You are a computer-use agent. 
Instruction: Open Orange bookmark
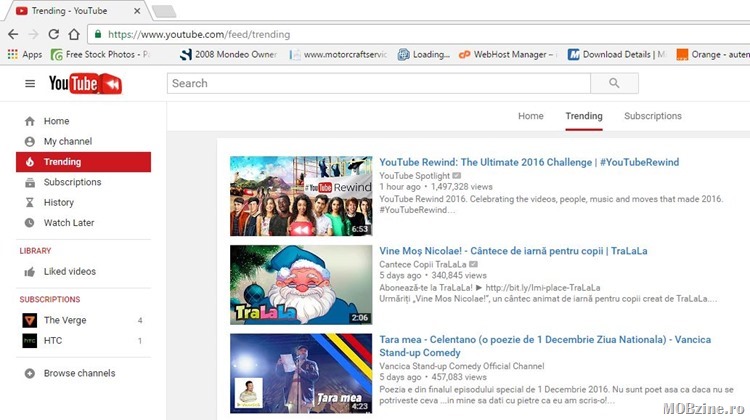coord(713,55)
